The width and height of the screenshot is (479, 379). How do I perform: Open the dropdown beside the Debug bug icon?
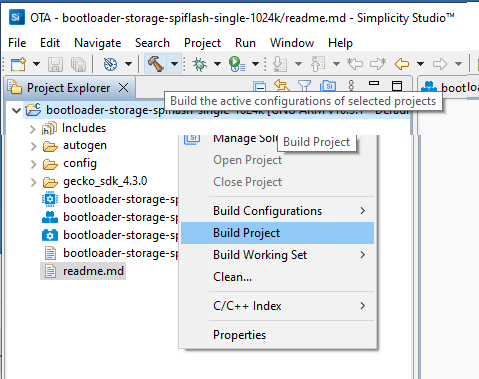point(217,64)
